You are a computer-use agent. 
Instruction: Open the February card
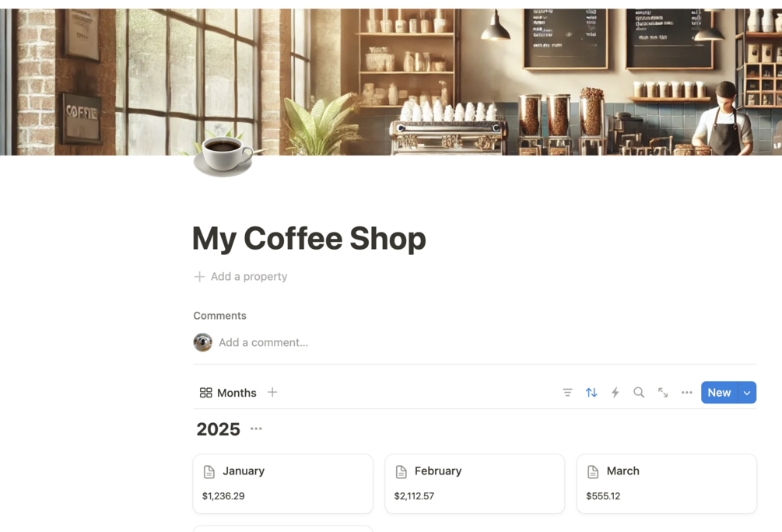475,484
